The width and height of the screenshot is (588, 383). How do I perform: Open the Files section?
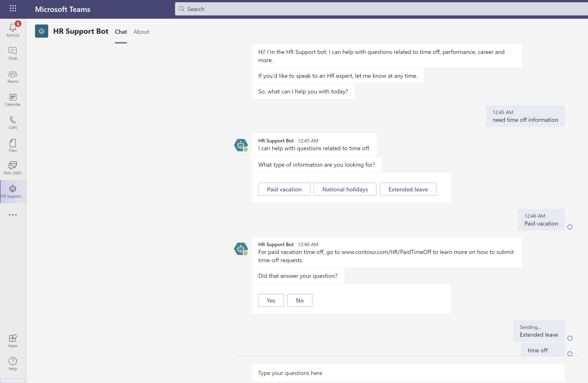tap(13, 146)
